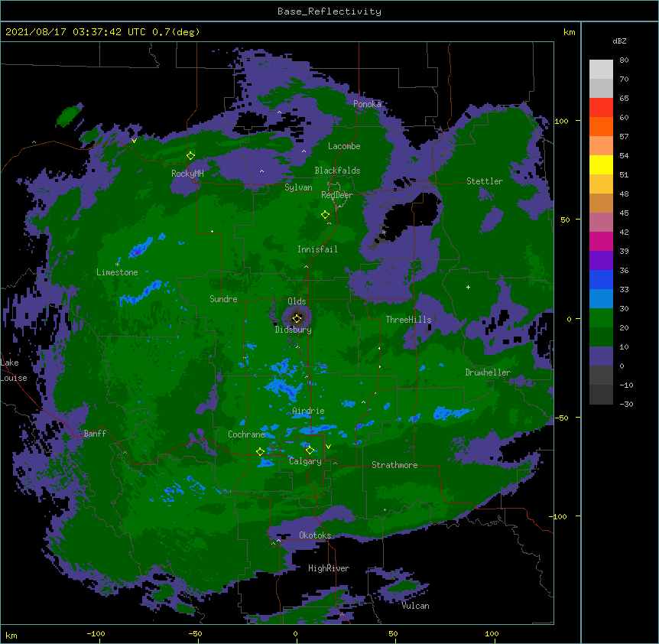Screen dimensions: 659x644
Task: Click the 80 value on the dBZ scale
Action: [x=624, y=60]
